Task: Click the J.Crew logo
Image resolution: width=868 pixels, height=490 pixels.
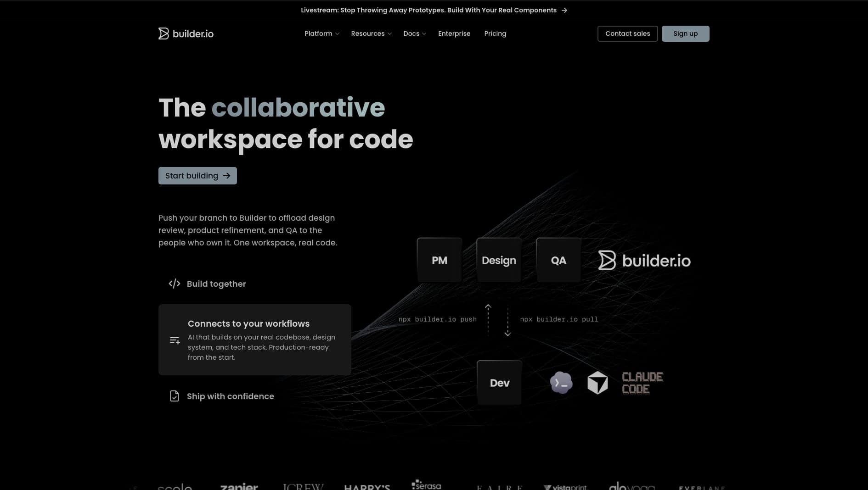Action: 303,486
